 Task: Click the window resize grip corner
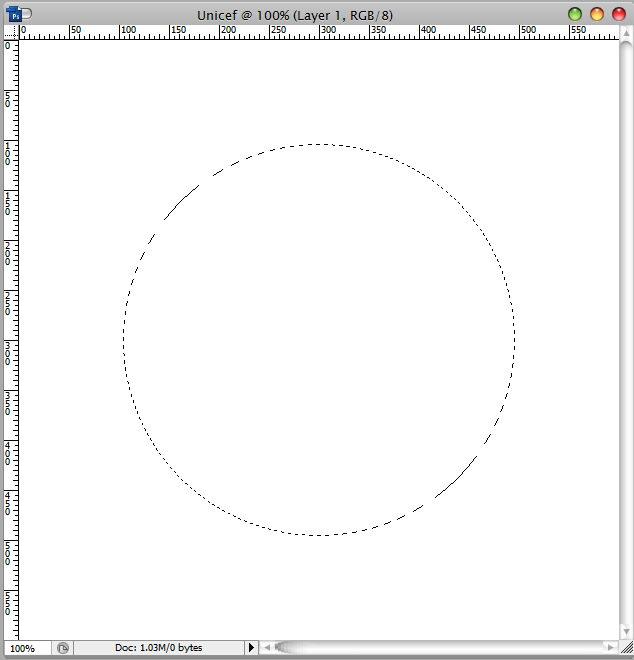[x=626, y=648]
